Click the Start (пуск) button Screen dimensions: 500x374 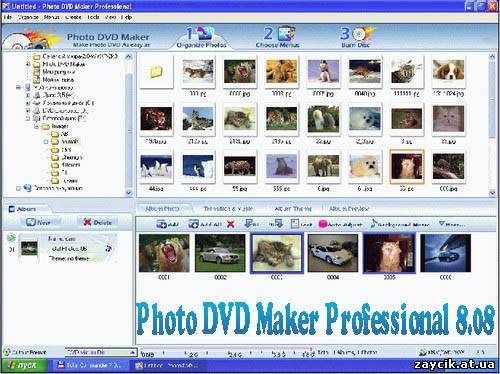pos(23,366)
